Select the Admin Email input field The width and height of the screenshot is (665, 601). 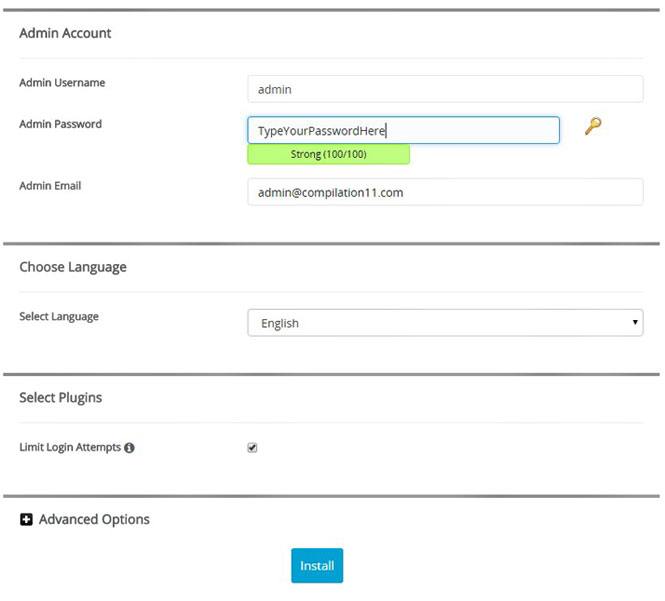point(444,192)
